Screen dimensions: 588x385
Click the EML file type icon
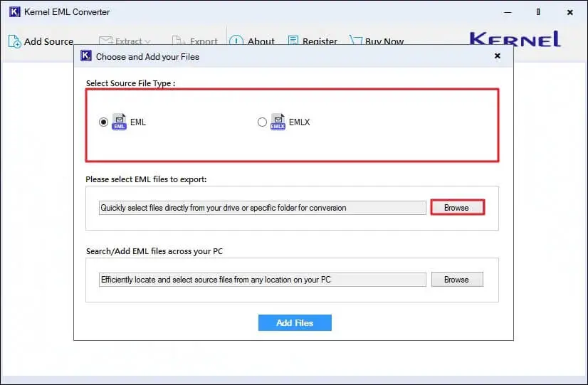[120, 122]
